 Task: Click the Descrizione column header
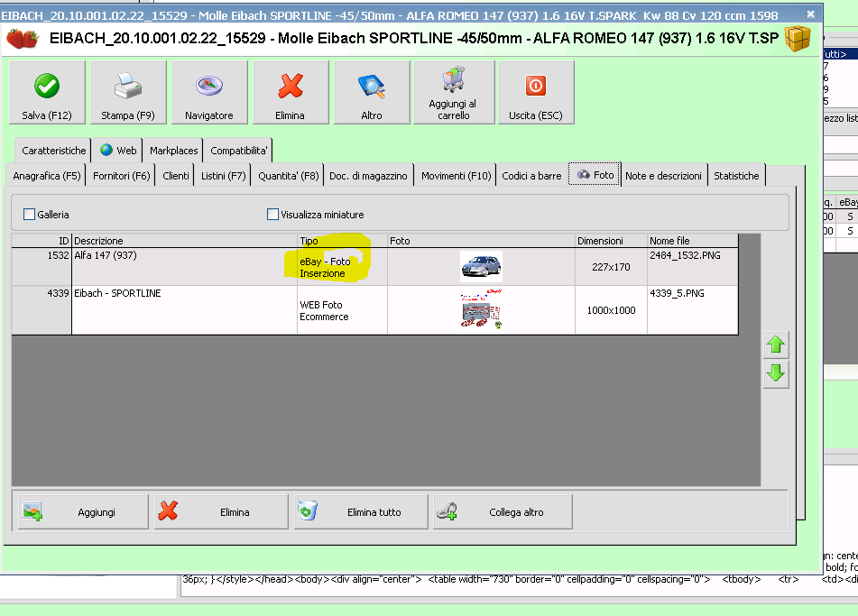[x=184, y=241]
